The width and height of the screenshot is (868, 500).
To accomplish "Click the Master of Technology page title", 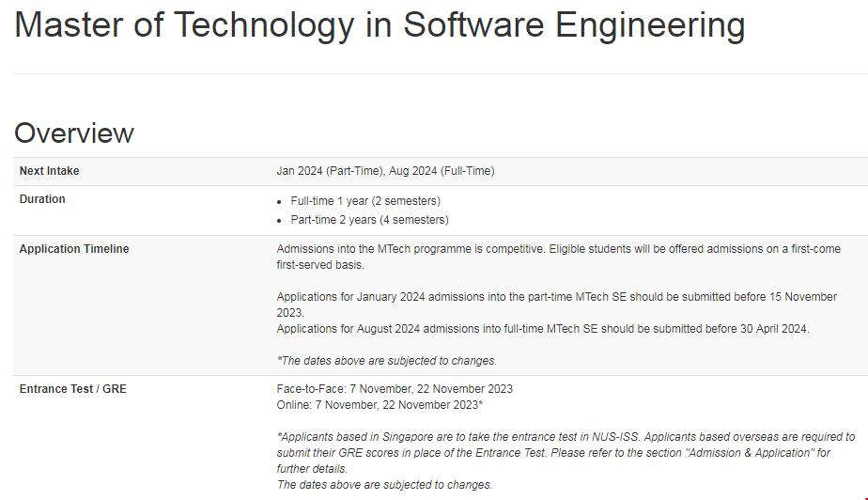I will coord(380,25).
